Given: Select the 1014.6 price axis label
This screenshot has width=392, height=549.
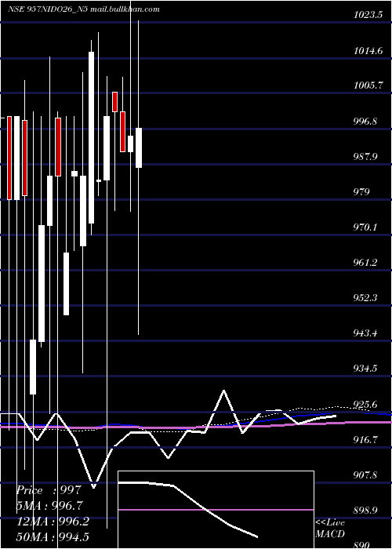Looking at the screenshot, I should pyautogui.click(x=368, y=51).
